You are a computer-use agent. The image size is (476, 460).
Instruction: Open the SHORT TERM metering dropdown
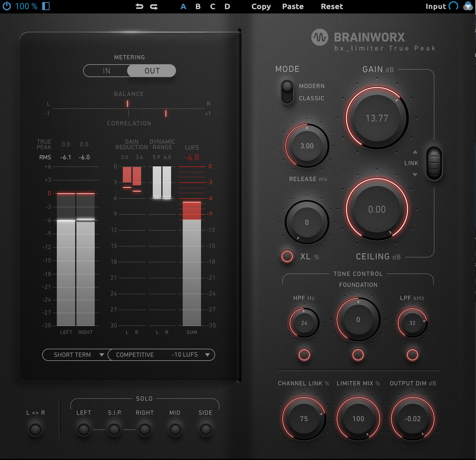click(75, 355)
